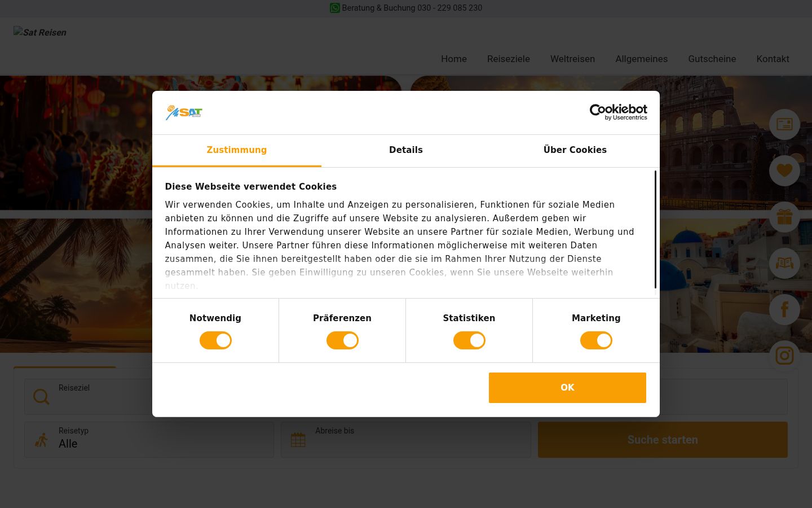Toggle the Präferenzen cookie switch
The width and height of the screenshot is (812, 508).
342,340
